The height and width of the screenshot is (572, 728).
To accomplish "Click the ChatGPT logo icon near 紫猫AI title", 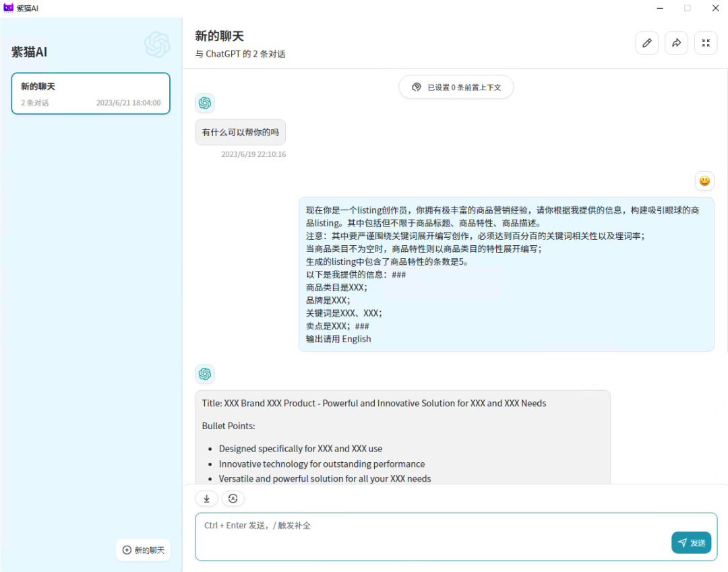I will coord(157,44).
